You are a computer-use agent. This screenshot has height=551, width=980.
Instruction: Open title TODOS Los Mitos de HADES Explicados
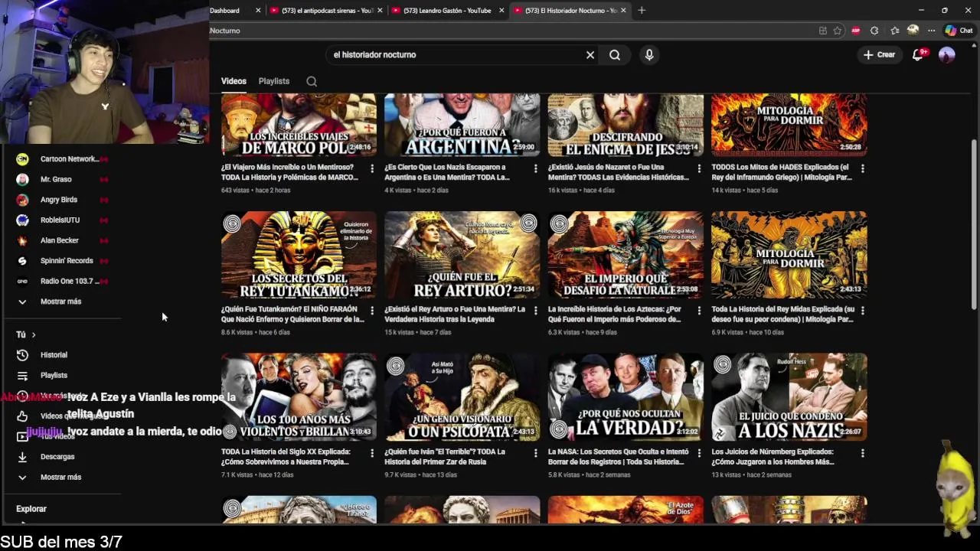782,172
